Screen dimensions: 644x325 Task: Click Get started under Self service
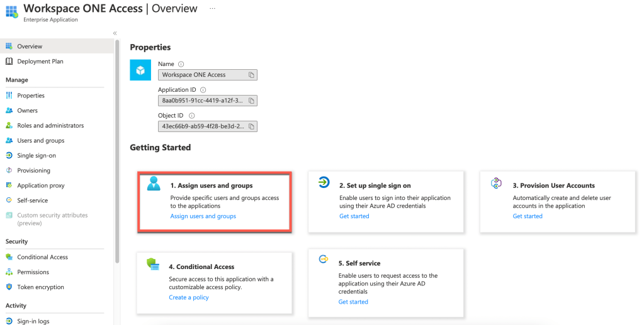pos(353,302)
